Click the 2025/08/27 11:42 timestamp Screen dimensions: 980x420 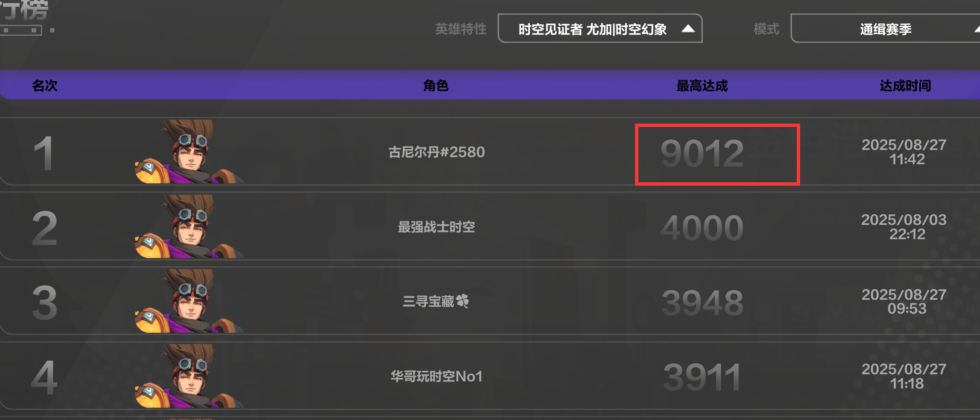(x=904, y=152)
